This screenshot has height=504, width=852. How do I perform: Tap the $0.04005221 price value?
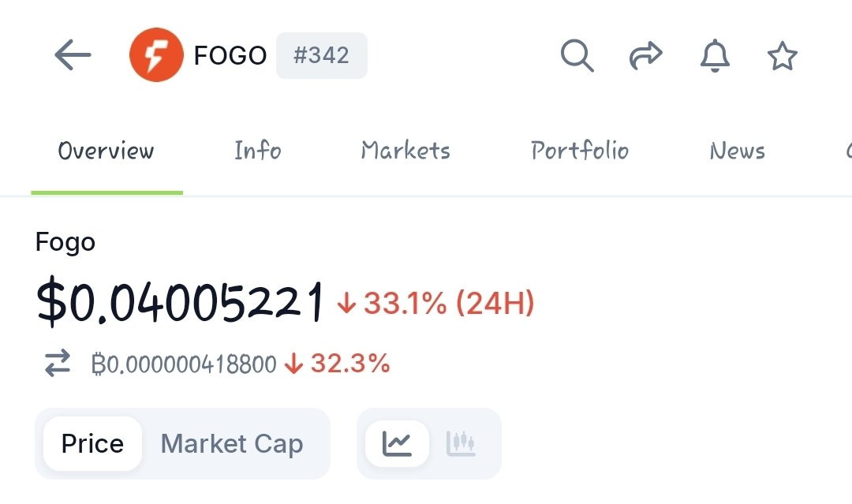point(181,302)
